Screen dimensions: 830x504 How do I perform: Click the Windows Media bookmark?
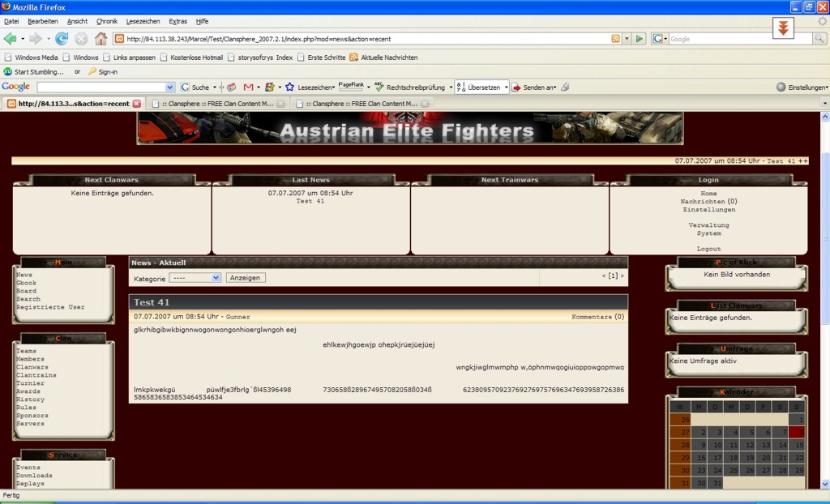31,58
